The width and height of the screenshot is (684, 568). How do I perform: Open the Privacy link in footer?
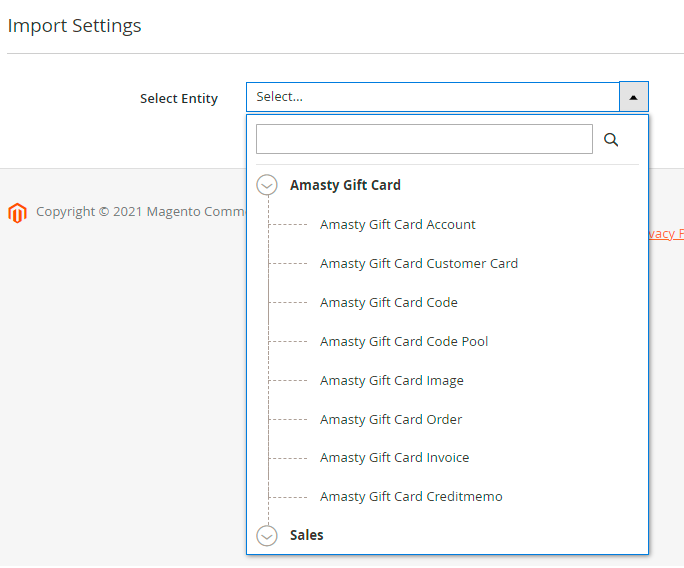pyautogui.click(x=666, y=234)
